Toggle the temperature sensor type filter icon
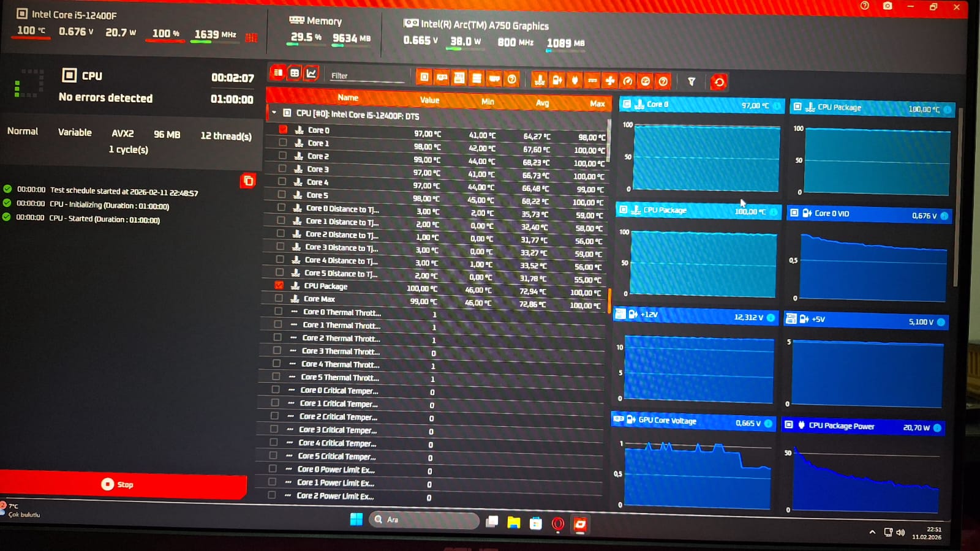Image resolution: width=980 pixels, height=551 pixels. tap(540, 80)
